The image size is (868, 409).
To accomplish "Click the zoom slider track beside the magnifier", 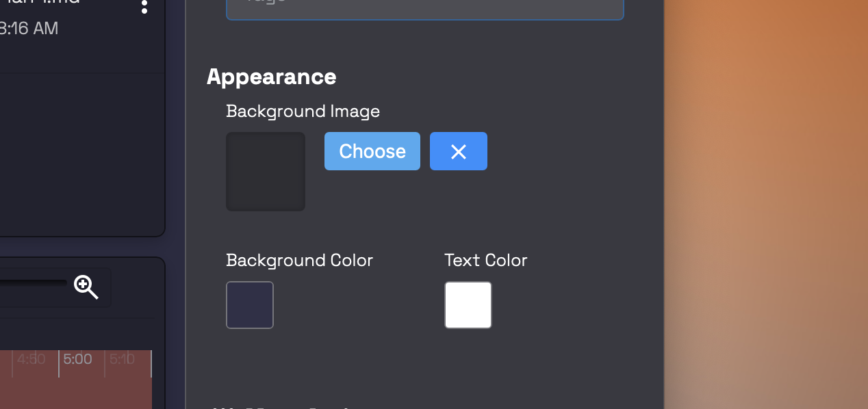I will pyautogui.click(x=33, y=282).
